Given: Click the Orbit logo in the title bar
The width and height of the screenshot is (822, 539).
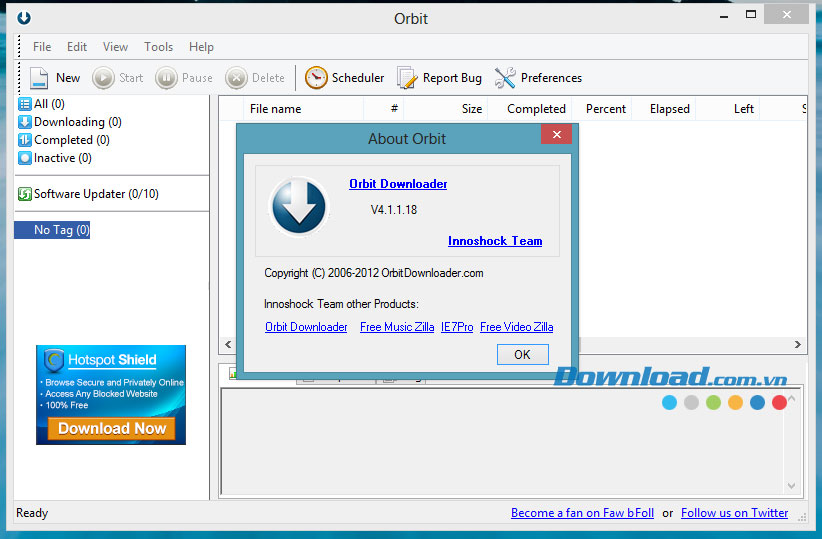Looking at the screenshot, I should pos(24,18).
